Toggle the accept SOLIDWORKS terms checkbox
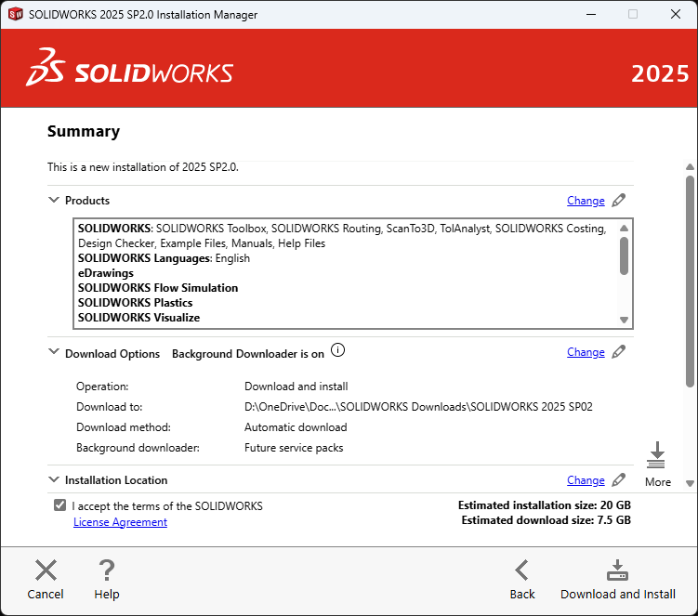The width and height of the screenshot is (698, 616). (60, 505)
